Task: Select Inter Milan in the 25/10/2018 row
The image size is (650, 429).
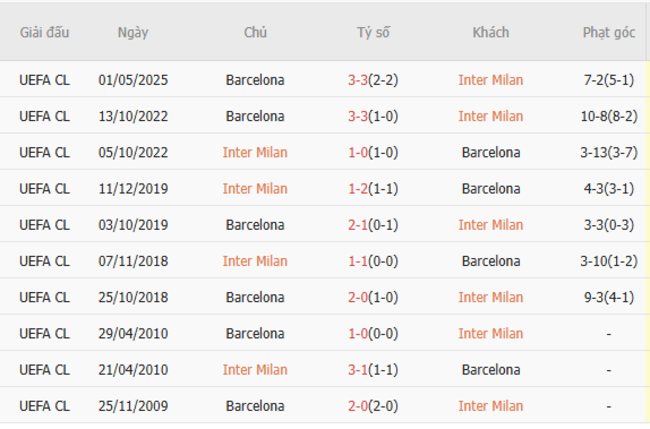Action: pyautogui.click(x=490, y=297)
